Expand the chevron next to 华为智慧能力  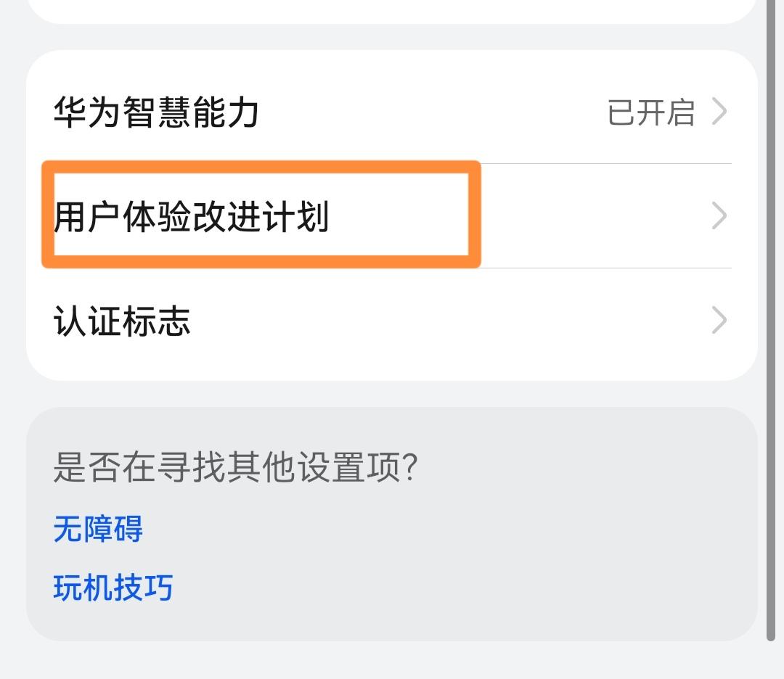[x=719, y=112]
